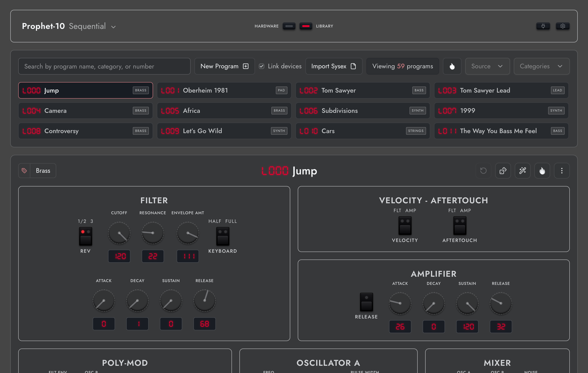Click the flame icon in program editor toolbar
The image size is (588, 373).
click(x=542, y=170)
